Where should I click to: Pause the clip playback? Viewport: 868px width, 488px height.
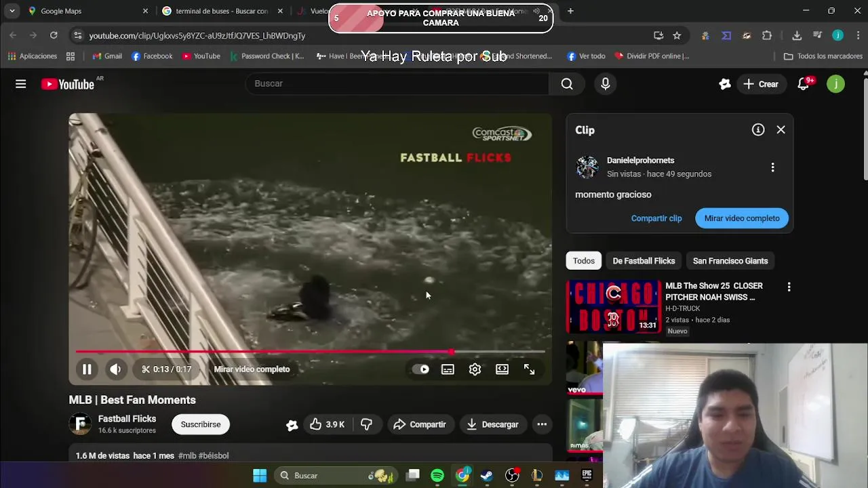point(87,369)
